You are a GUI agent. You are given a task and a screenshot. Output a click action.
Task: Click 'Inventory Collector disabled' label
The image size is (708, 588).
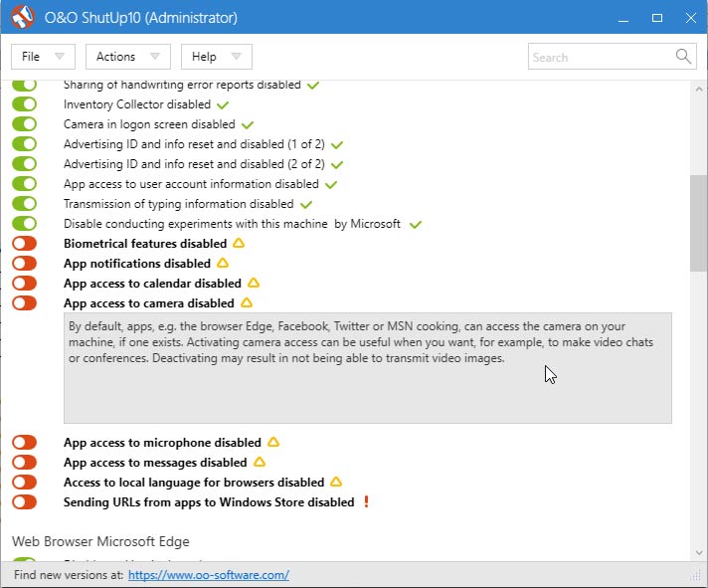(x=137, y=104)
